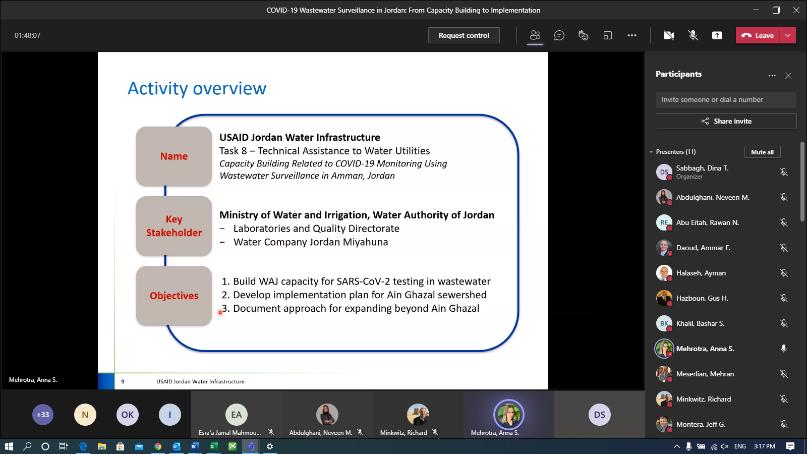Screen dimensions: 807x454
Task: Click the Request control button
Action: 464,35
